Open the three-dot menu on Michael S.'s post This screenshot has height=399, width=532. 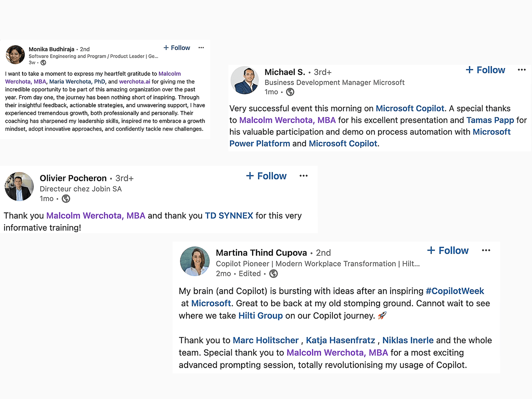click(522, 70)
